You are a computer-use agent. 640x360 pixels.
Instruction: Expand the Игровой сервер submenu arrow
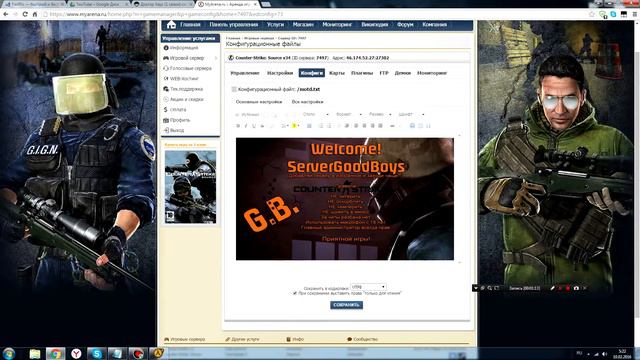tap(216, 58)
